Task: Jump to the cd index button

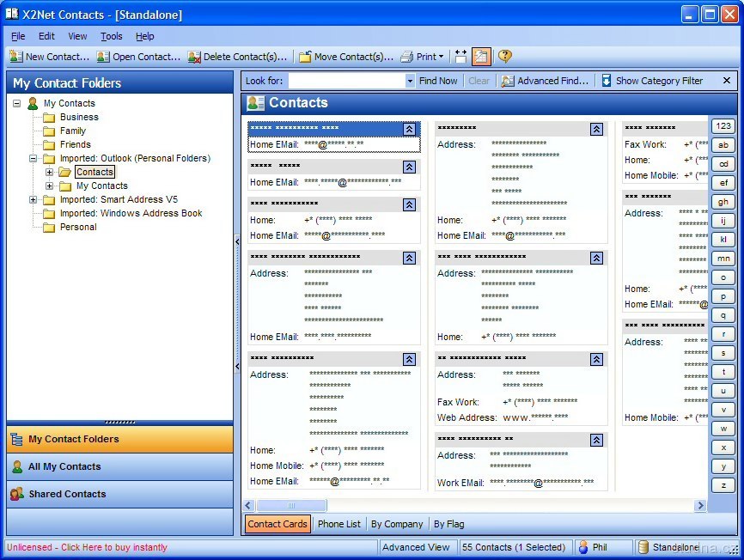Action: point(723,163)
